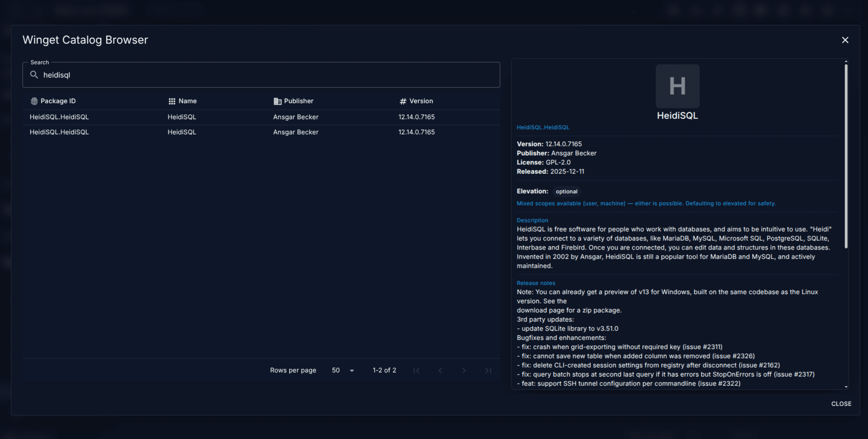Go to last page of results
868x439 pixels.
click(488, 371)
